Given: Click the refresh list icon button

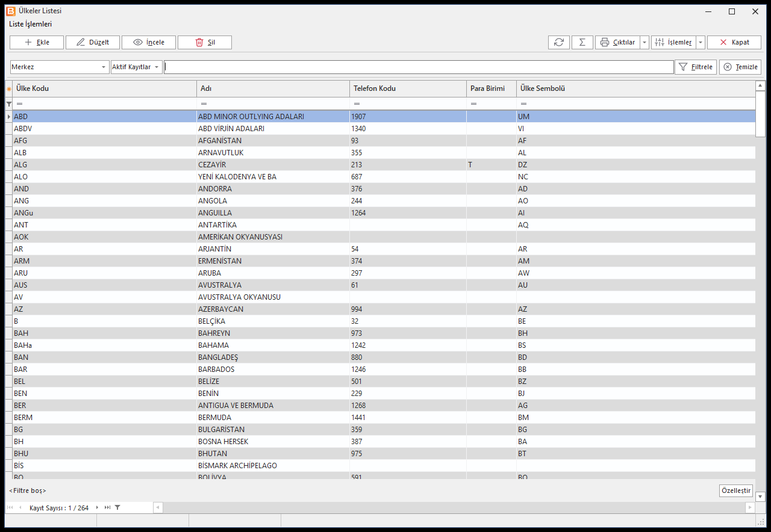Looking at the screenshot, I should (558, 42).
